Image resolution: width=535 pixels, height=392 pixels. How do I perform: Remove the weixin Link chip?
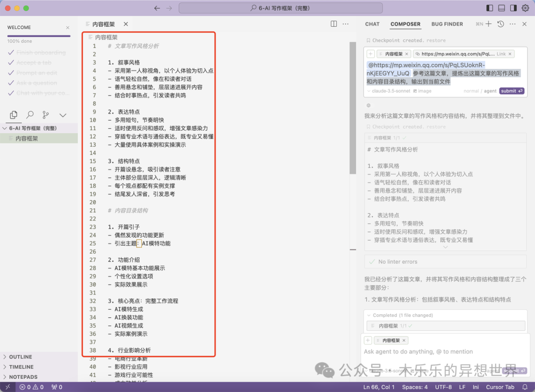(510, 54)
